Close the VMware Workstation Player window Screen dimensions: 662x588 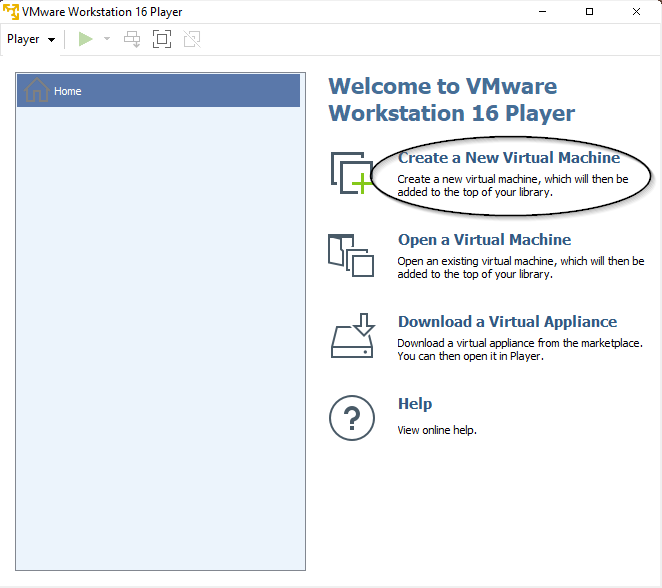[x=636, y=11]
